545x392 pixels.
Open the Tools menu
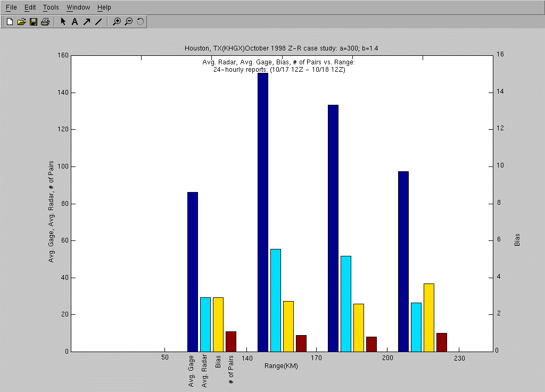(51, 7)
